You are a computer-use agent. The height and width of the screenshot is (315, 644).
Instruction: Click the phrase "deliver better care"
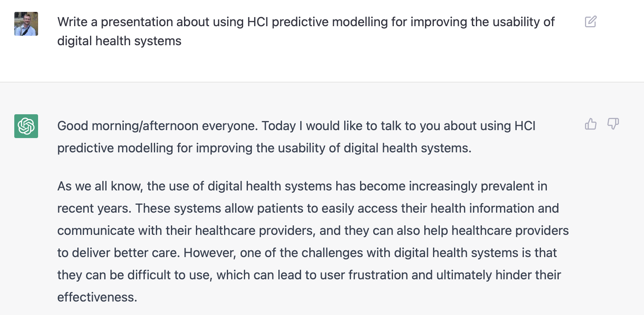click(x=126, y=253)
